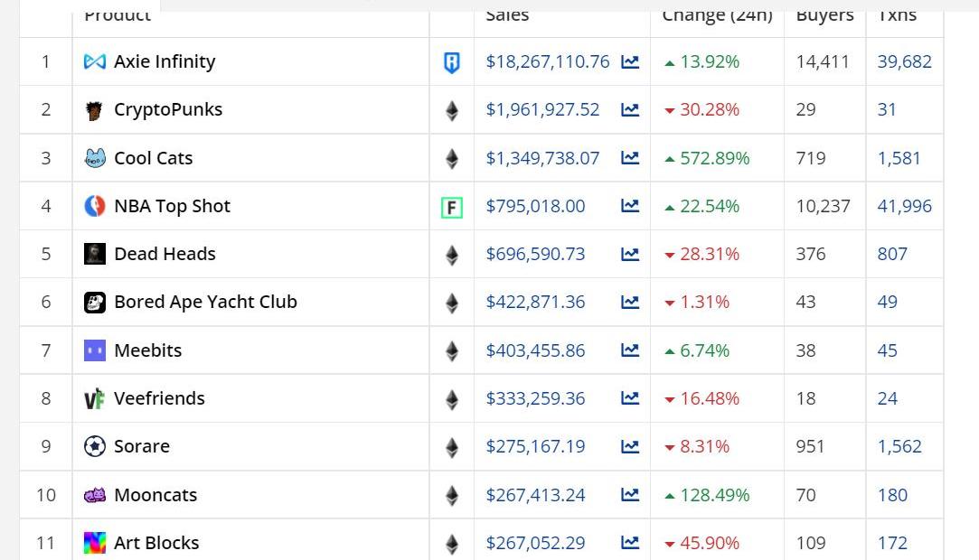Open the Bored Ape Yacht Club chart icon
This screenshot has width=979, height=560.
pos(630,302)
